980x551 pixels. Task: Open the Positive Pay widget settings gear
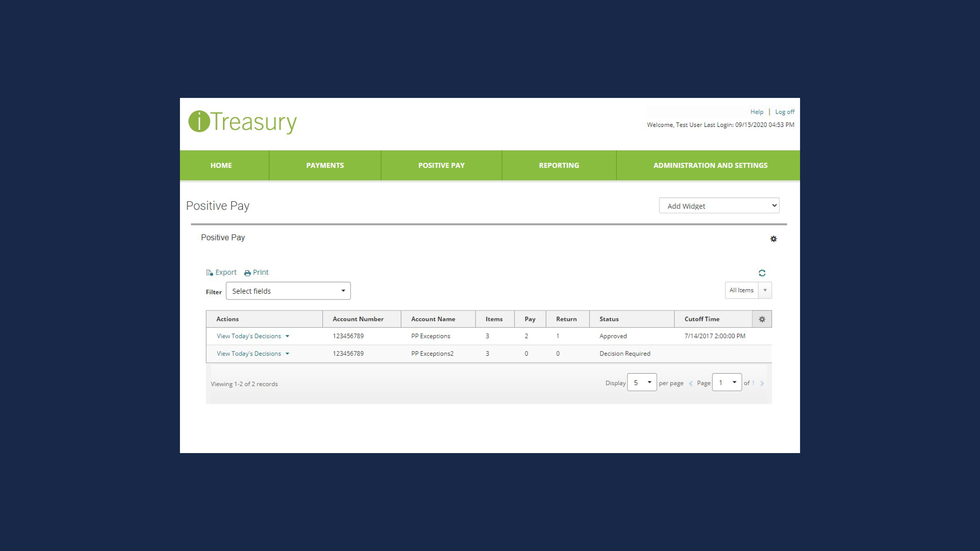pos(773,239)
